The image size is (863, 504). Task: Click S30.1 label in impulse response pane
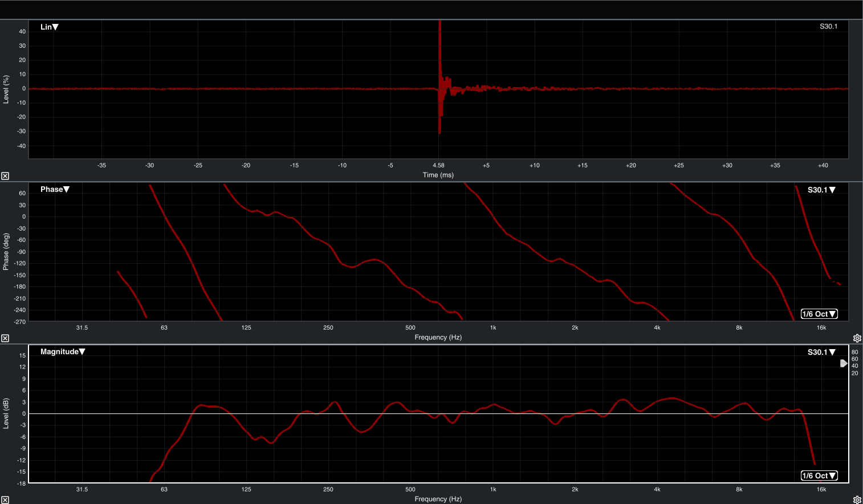[x=828, y=27]
